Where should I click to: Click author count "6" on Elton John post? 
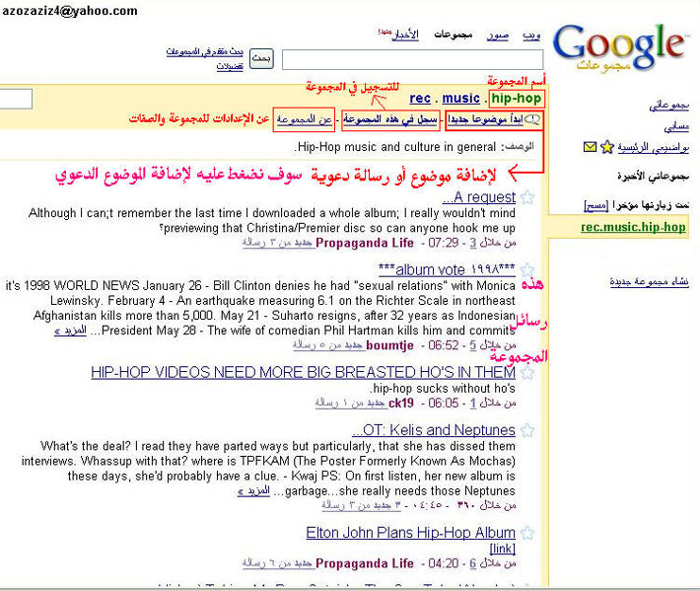(473, 563)
